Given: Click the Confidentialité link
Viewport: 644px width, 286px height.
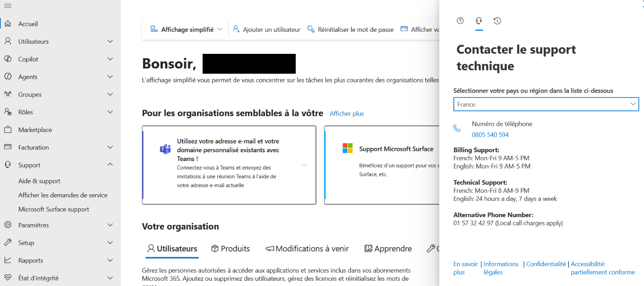Looking at the screenshot, I should [546, 264].
